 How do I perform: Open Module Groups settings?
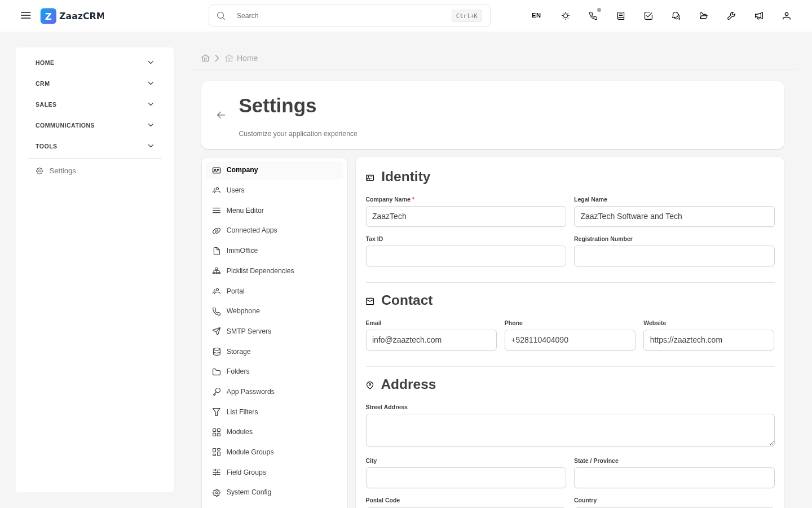tap(275, 452)
